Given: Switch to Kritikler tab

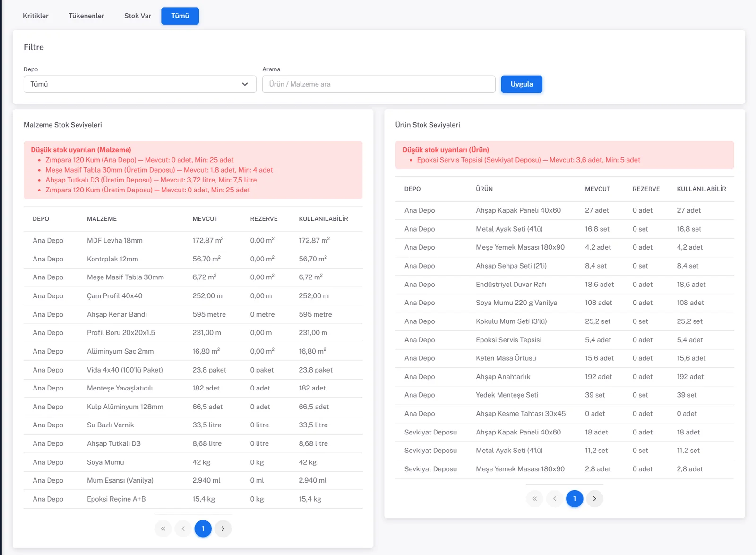Looking at the screenshot, I should click(x=35, y=16).
